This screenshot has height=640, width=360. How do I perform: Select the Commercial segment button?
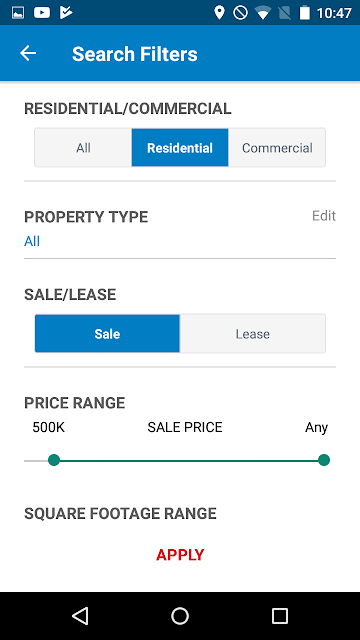click(277, 147)
